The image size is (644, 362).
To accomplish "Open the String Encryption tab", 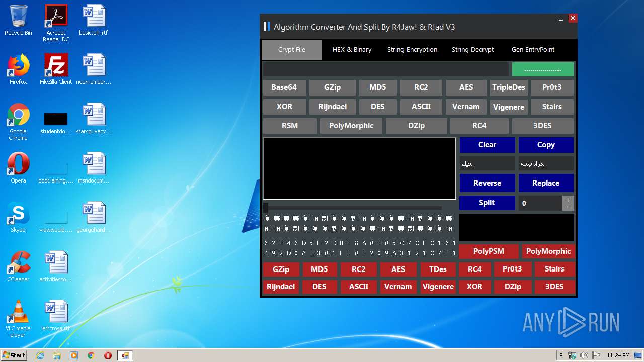I will coord(412,50).
